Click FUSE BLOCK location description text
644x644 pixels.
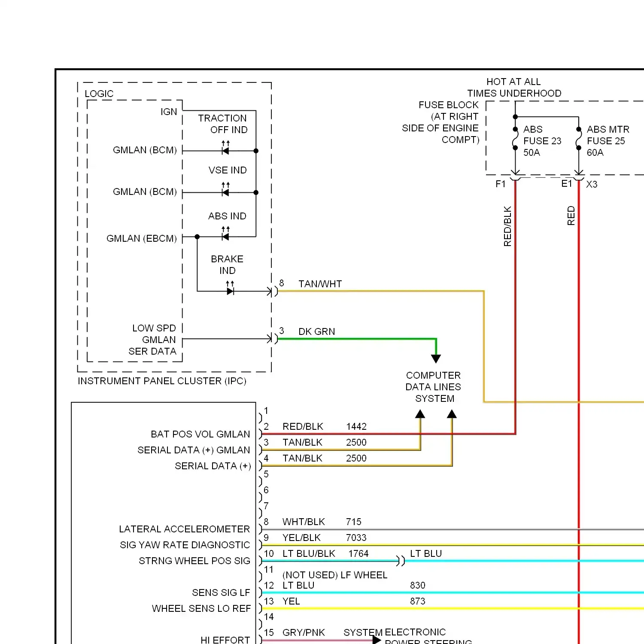[x=440, y=122]
